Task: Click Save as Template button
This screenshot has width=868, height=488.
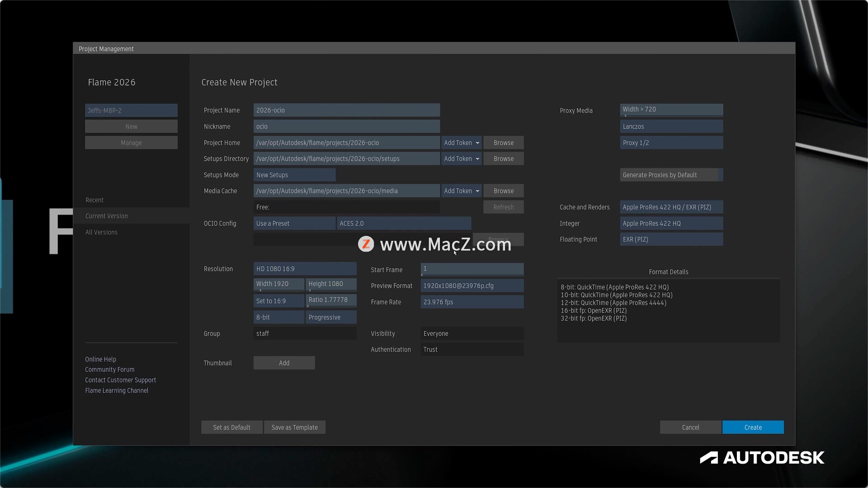Action: [294, 427]
